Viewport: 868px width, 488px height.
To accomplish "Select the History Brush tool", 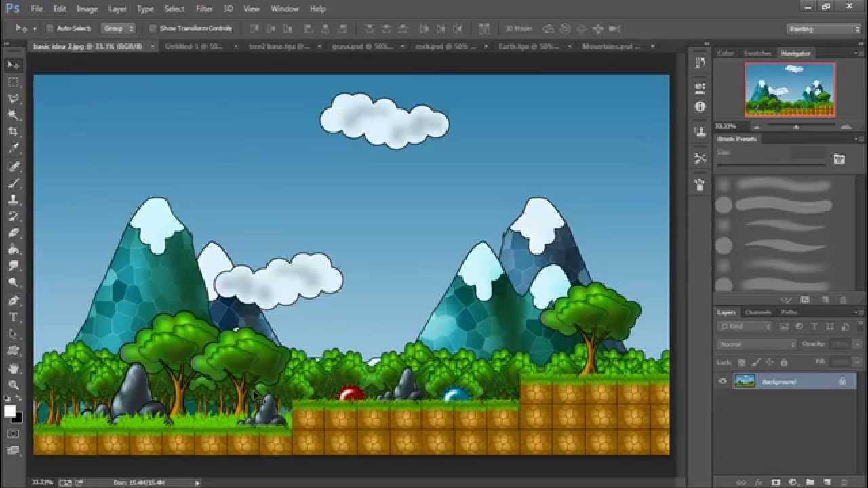I will click(14, 216).
